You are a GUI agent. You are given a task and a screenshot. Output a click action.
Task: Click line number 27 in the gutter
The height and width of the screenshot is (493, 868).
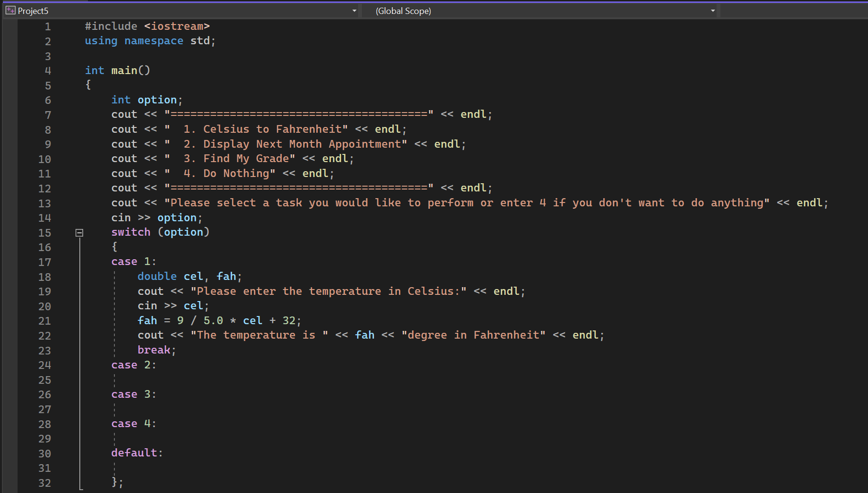coord(45,410)
